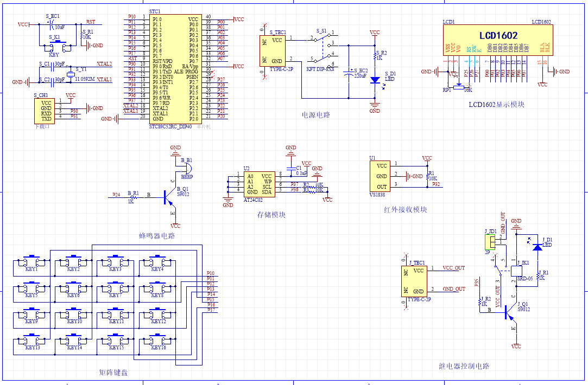Click the S_R2 1K resistor in power circuit

click(375, 56)
